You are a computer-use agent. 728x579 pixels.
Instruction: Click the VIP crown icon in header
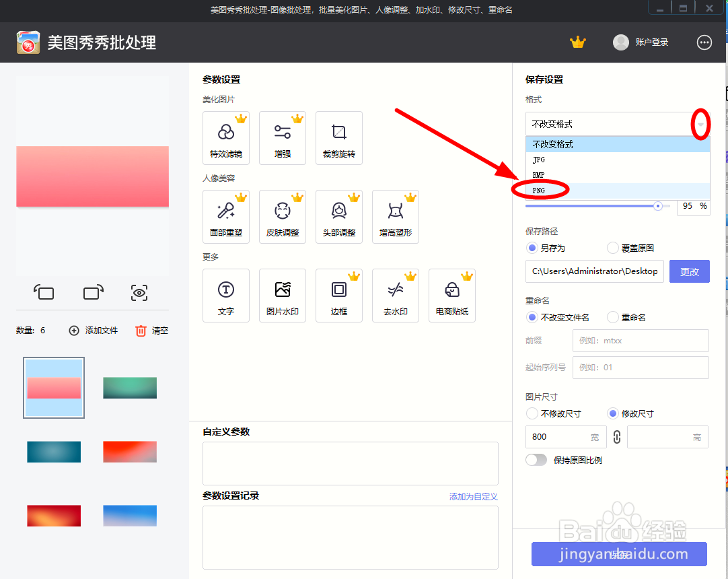coord(578,42)
